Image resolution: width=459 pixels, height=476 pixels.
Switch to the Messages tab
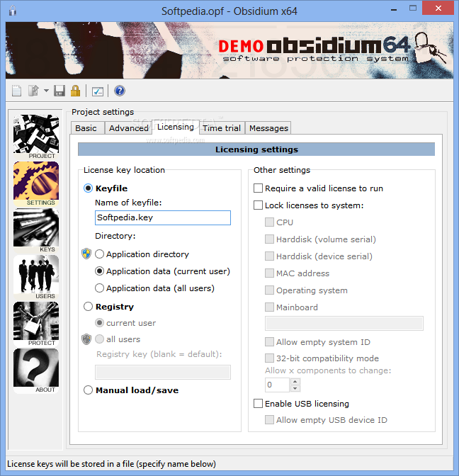tap(268, 128)
